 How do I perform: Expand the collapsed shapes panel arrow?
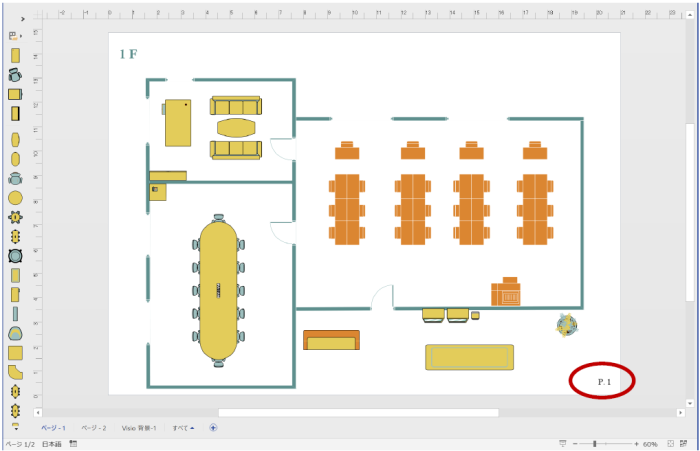point(22,35)
